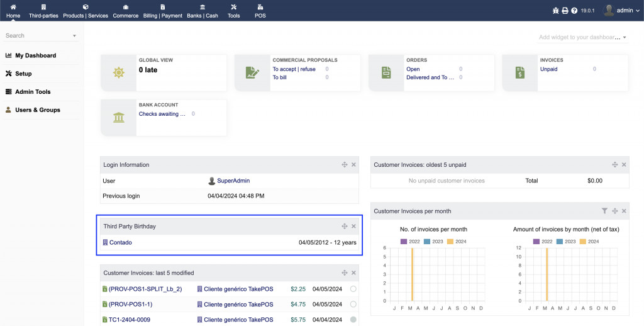Image resolution: width=644 pixels, height=326 pixels.
Task: Click move handle on Login Information widget
Action: coord(345,165)
